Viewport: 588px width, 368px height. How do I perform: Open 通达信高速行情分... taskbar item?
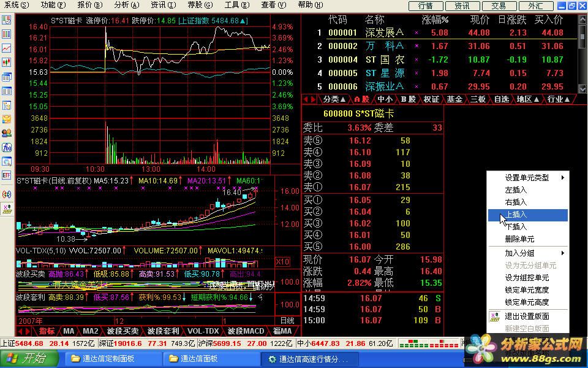point(309,359)
